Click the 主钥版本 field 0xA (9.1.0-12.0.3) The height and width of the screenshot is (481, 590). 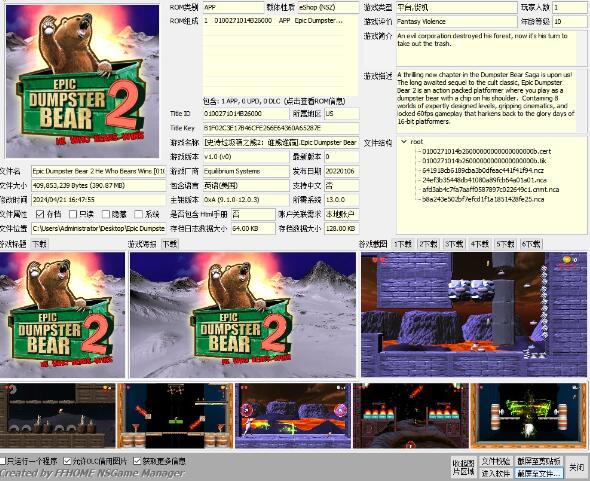(246, 199)
